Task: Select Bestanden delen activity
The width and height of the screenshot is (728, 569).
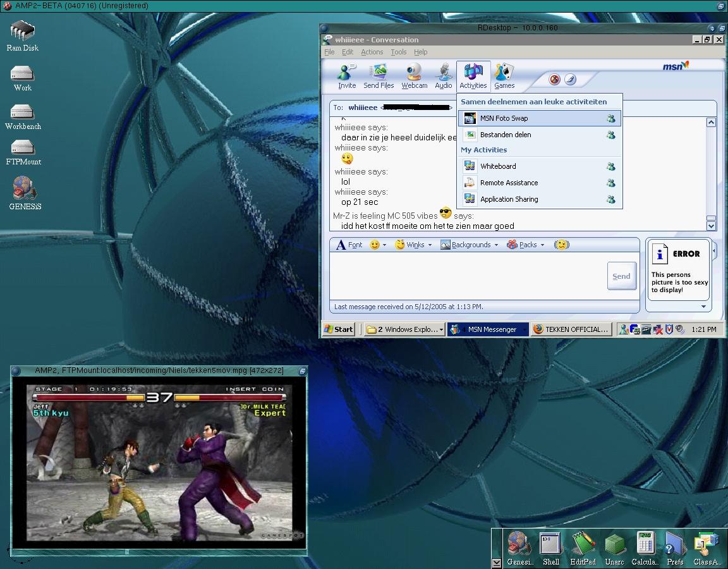Action: pos(540,135)
